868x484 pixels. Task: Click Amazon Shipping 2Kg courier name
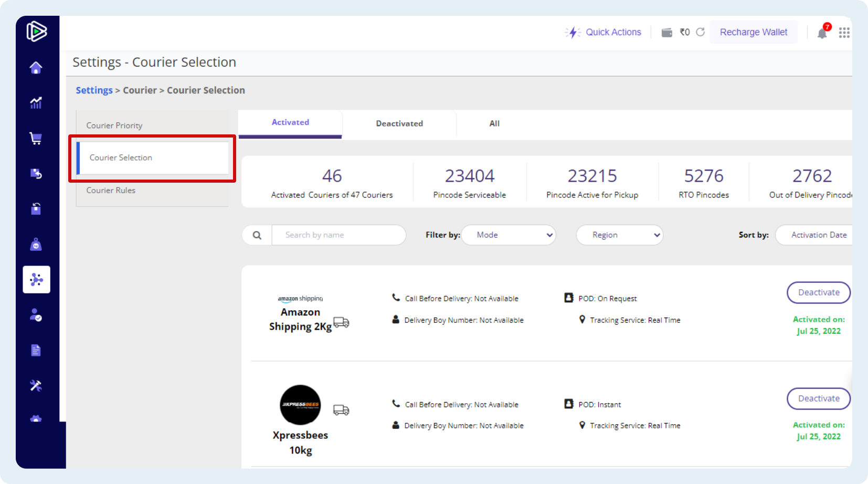[x=300, y=319]
